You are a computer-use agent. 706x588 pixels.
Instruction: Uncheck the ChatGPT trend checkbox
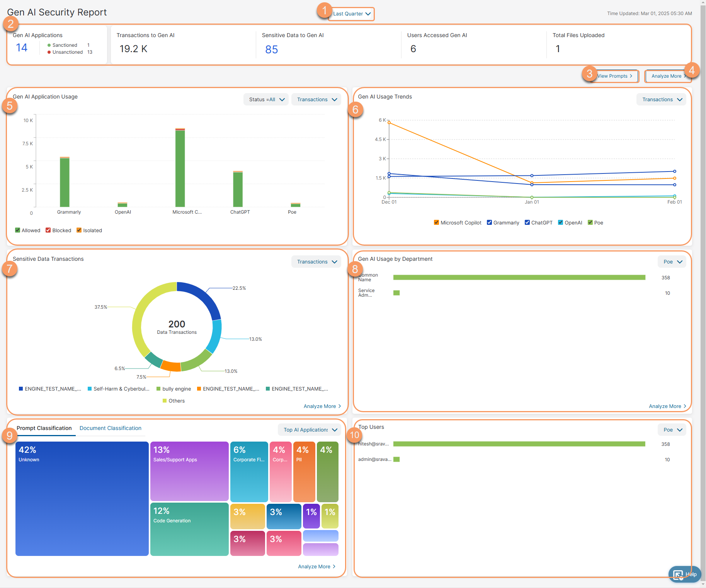[x=527, y=223]
